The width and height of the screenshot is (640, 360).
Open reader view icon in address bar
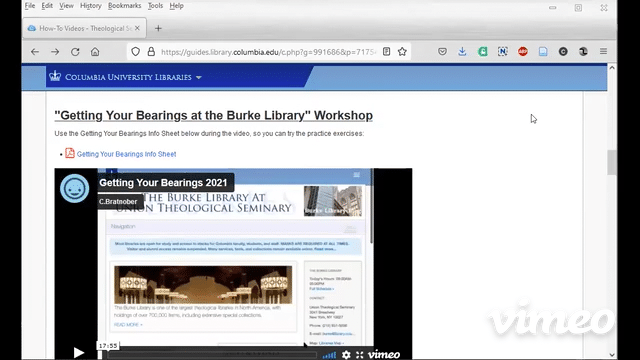click(386, 51)
